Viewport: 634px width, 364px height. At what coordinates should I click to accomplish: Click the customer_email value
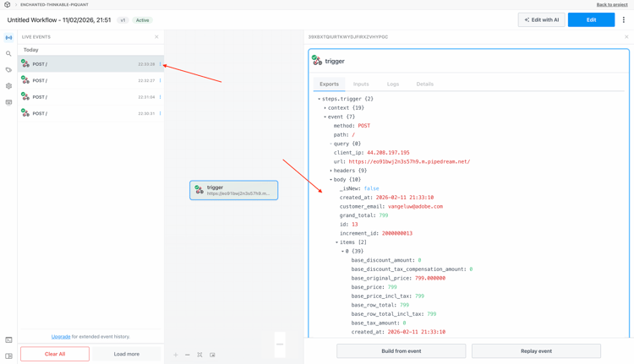click(x=415, y=206)
